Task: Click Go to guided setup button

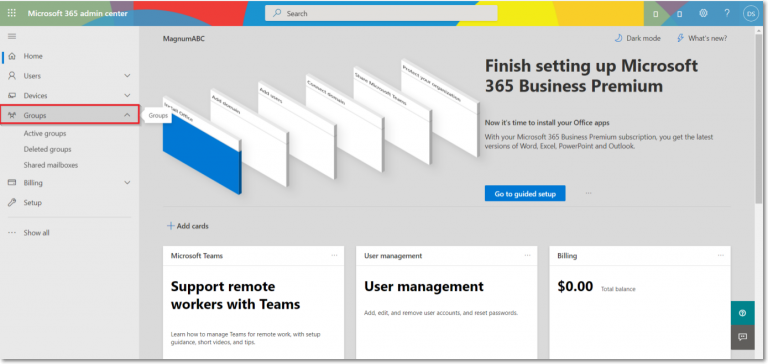Action: click(x=525, y=194)
